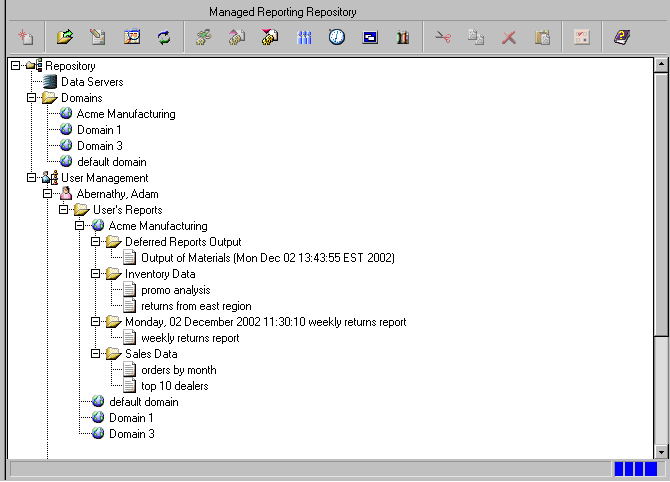Click the running figure toolbar icon
The image size is (670, 482).
(204, 37)
